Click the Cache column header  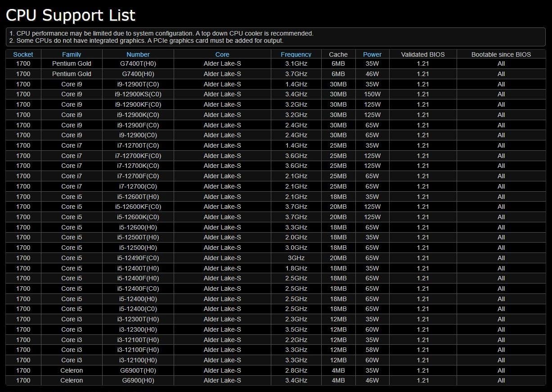tap(338, 54)
